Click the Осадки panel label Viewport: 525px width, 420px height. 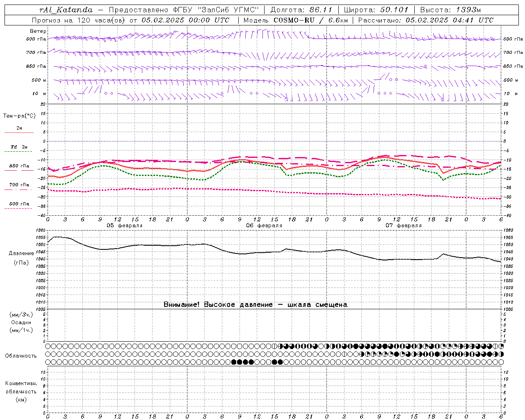tap(21, 322)
